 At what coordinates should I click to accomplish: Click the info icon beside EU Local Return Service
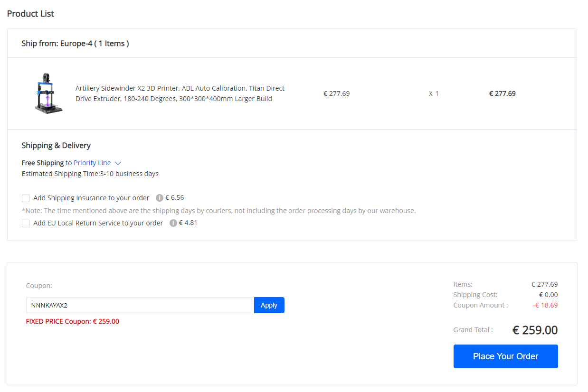coord(173,223)
